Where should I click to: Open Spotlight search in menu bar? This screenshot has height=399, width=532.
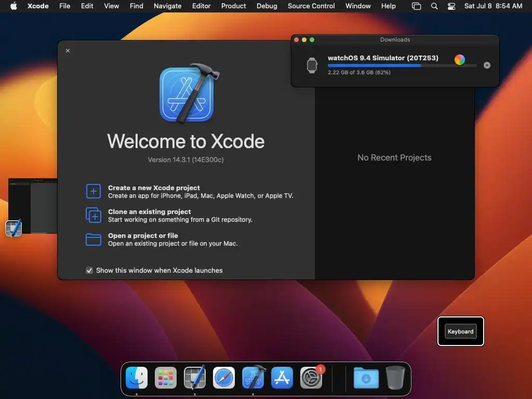pyautogui.click(x=434, y=6)
